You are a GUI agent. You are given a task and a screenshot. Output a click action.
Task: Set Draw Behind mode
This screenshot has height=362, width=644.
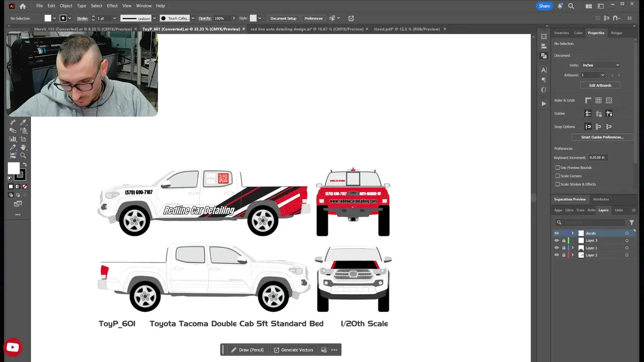pos(18,195)
